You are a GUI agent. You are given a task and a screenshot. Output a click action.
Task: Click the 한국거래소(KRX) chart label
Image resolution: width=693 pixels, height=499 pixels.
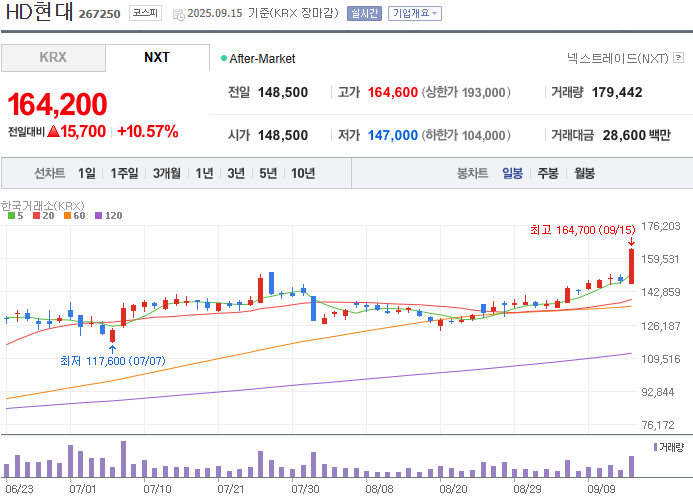pos(42,206)
